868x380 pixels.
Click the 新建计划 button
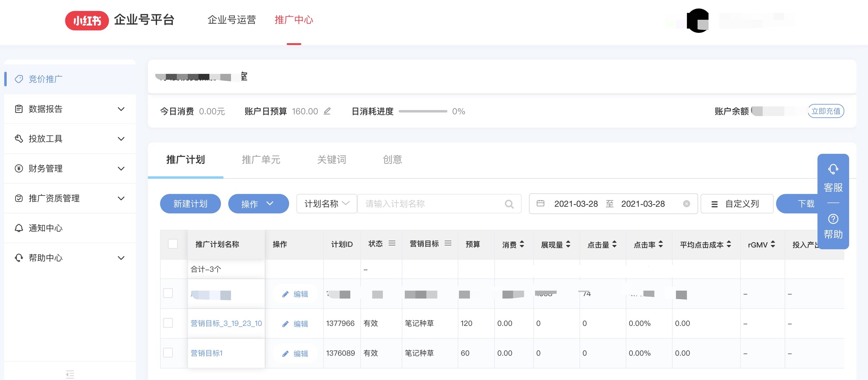pos(190,203)
